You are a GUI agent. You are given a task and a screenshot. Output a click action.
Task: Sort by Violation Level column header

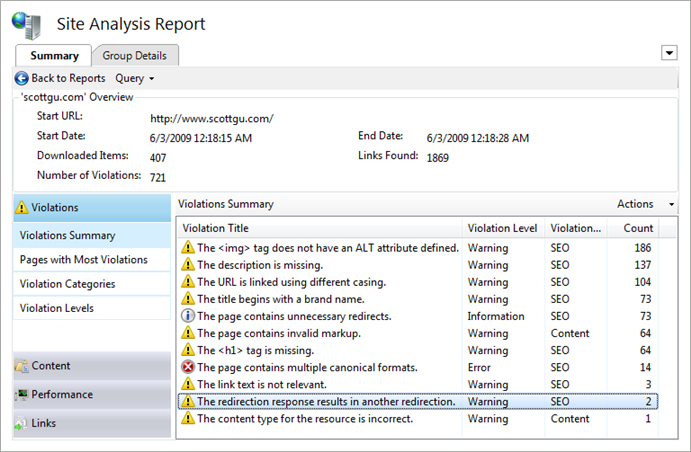click(x=503, y=228)
